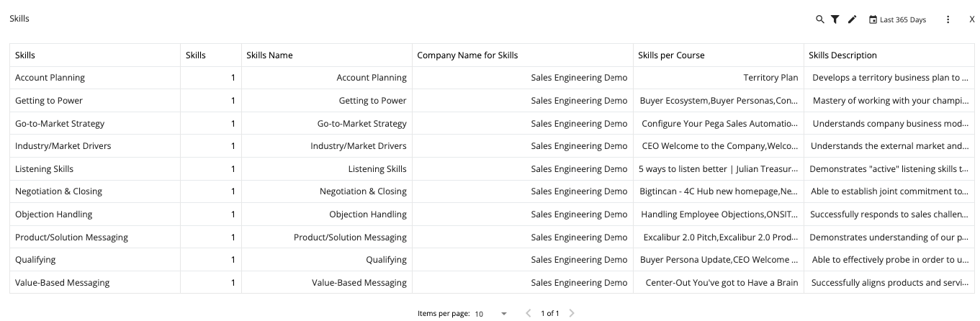Sort by Skills Name column header
The height and width of the screenshot is (321, 980).
point(269,55)
